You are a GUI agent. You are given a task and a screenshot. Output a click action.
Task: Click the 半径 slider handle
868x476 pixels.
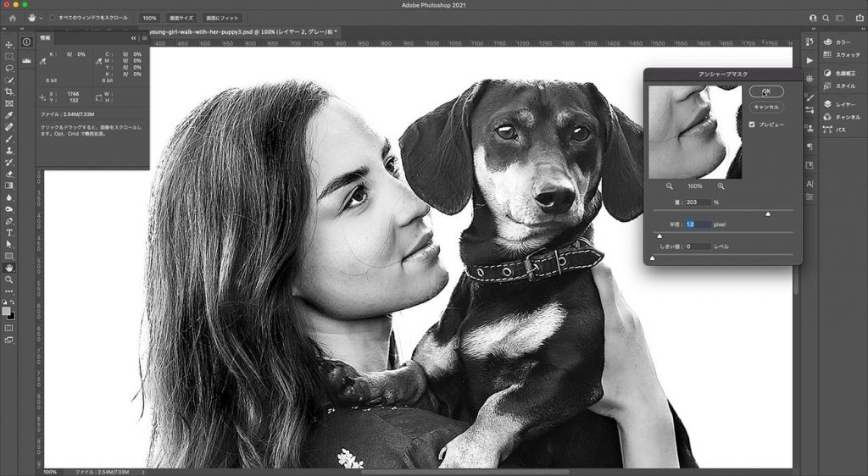coord(659,235)
